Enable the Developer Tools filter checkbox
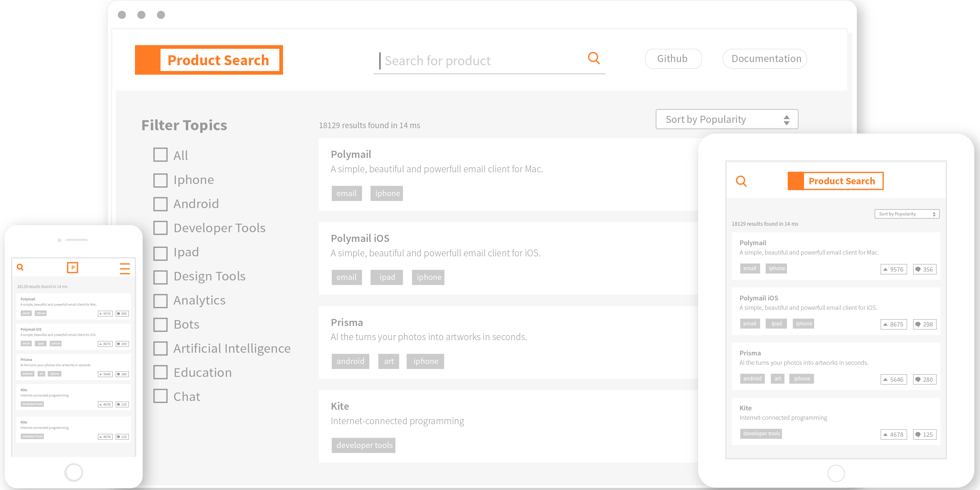Screen dimensions: 980x490 click(160, 228)
